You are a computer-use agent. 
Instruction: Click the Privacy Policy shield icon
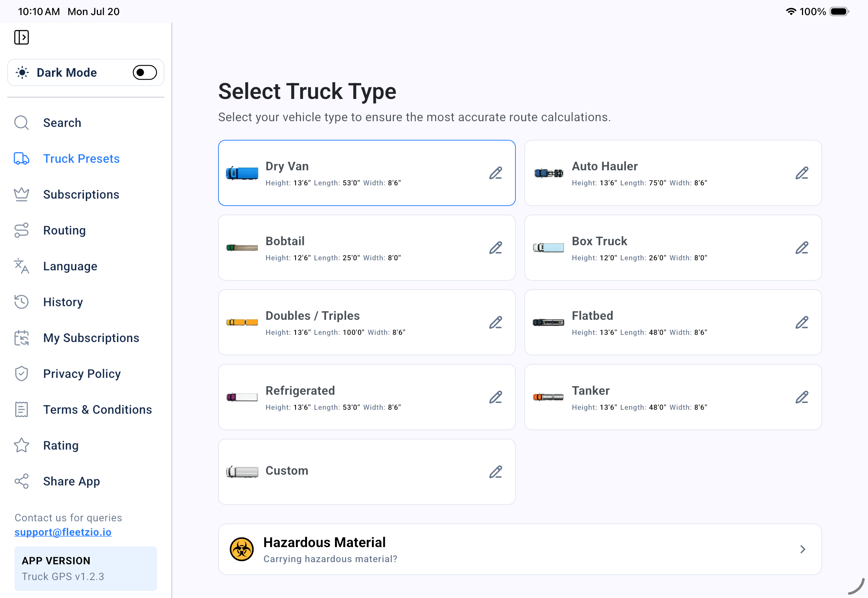22,374
